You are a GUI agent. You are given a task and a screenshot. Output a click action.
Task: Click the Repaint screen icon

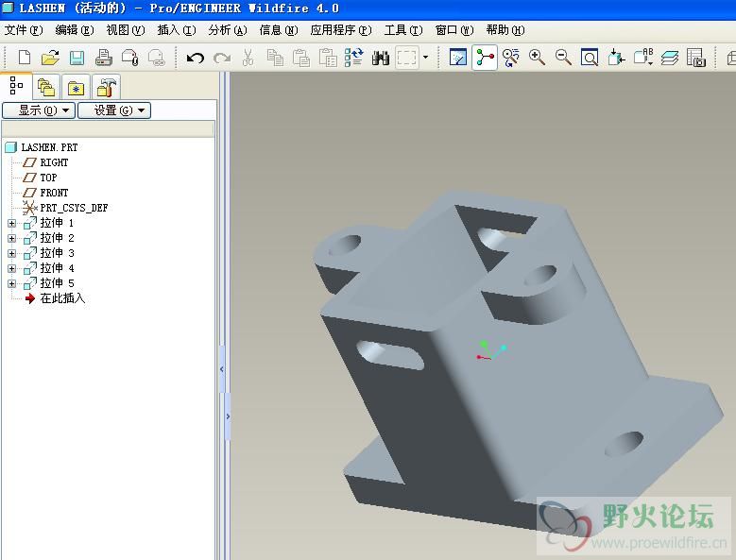click(457, 58)
